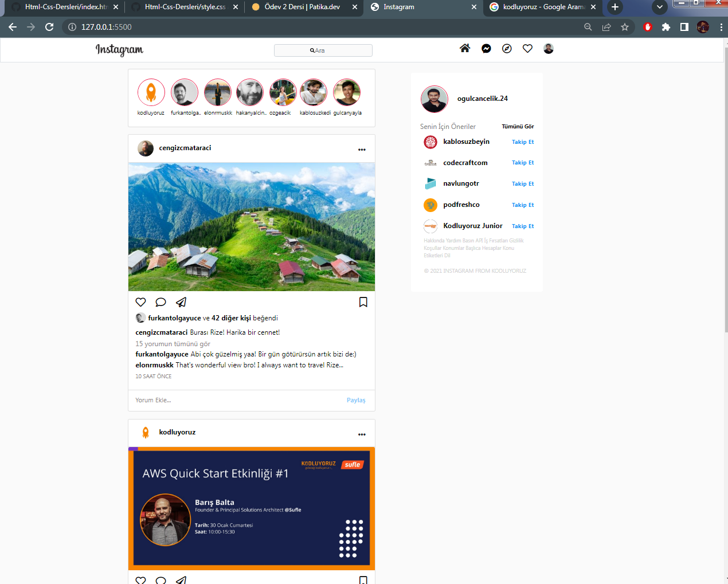Viewport: 728px width, 584px height.
Task: Open hakanyalcin story
Action: tap(250, 93)
